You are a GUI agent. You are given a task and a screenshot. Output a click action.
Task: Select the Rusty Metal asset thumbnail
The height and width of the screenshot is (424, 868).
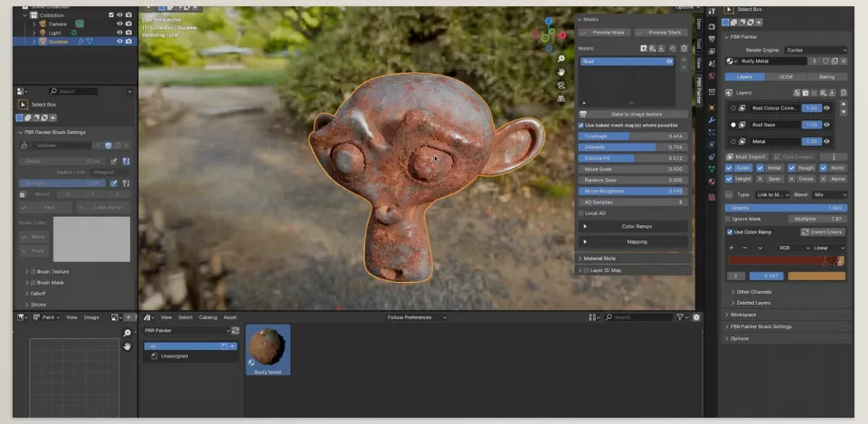[268, 350]
